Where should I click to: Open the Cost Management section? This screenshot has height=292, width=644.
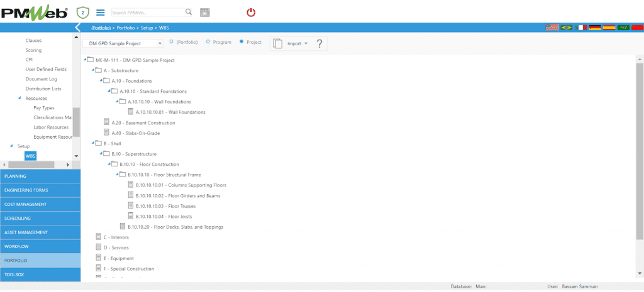[40, 204]
